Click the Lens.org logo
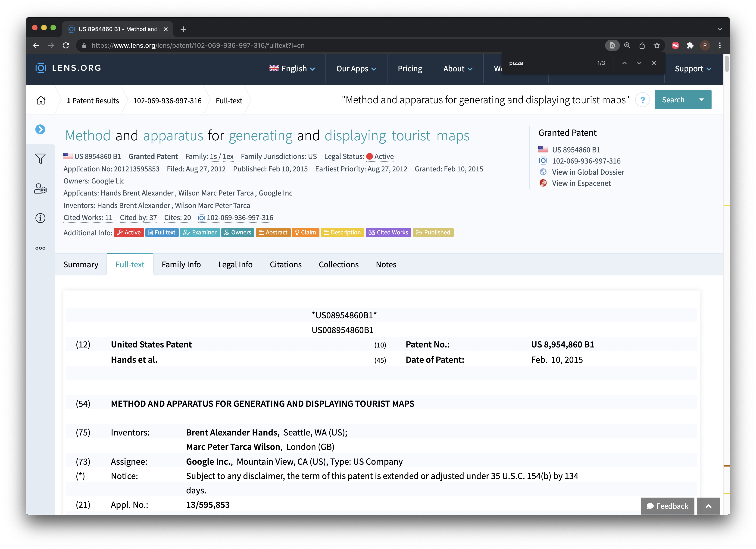Viewport: 756px width, 549px height. coord(68,68)
